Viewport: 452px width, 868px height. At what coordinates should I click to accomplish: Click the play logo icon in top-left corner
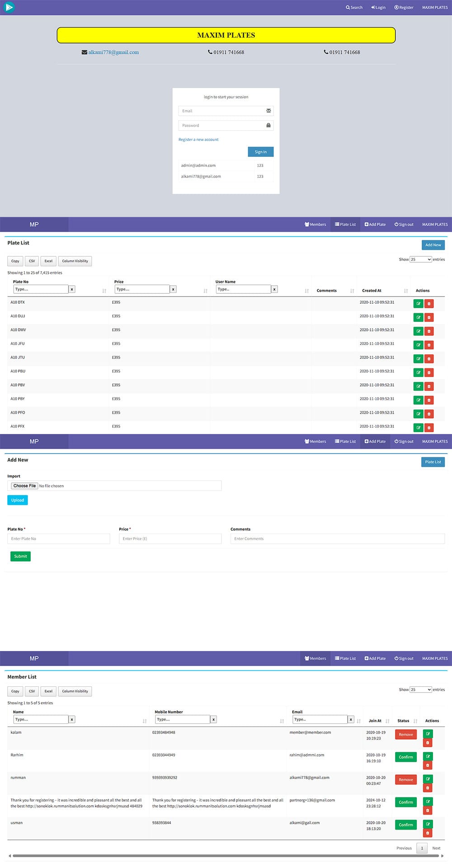tap(9, 7)
